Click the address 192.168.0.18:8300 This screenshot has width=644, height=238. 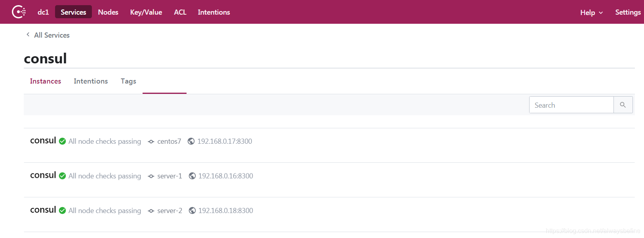click(226, 211)
